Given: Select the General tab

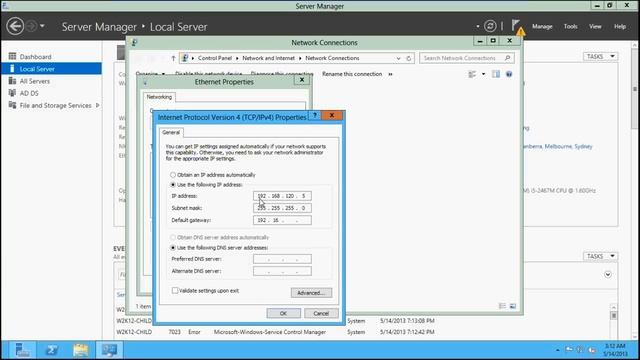Looking at the screenshot, I should [x=171, y=133].
